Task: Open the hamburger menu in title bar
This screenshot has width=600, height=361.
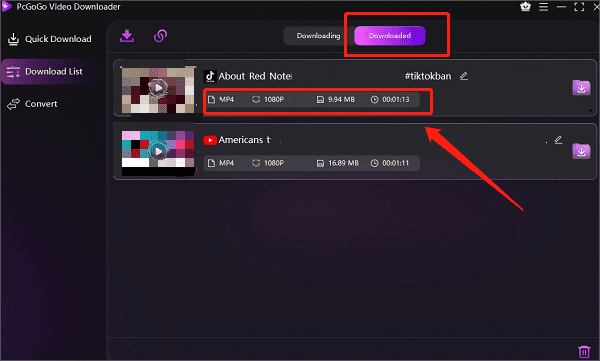Action: coord(543,7)
